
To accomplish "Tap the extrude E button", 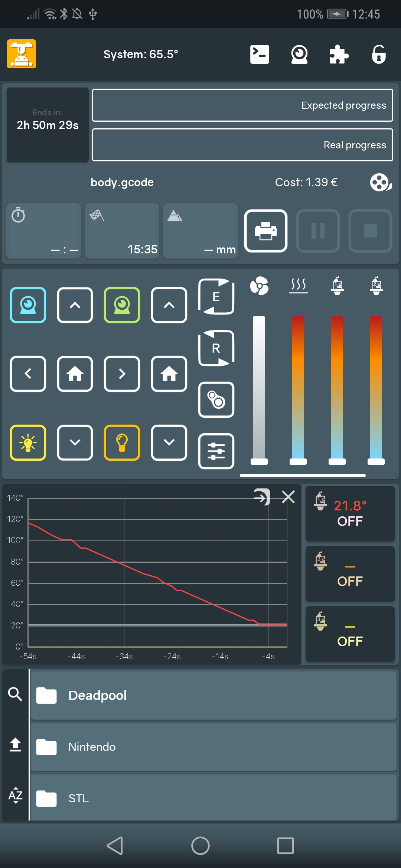I will (216, 296).
